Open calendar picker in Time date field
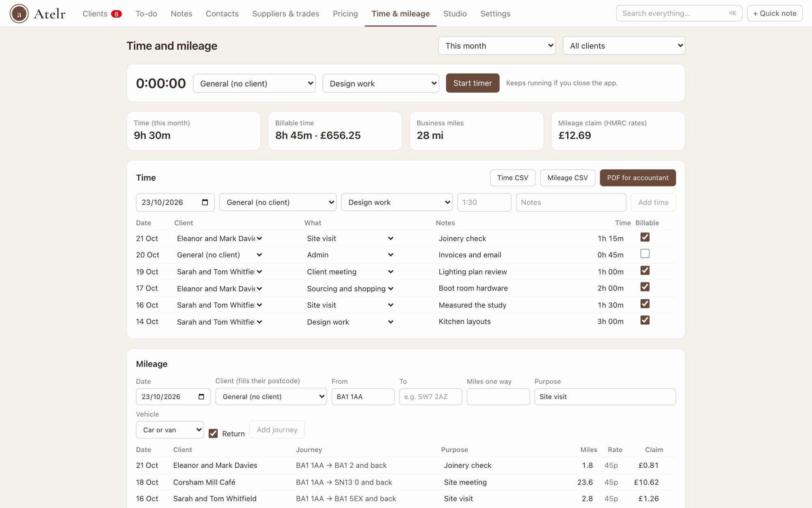The width and height of the screenshot is (812, 508). pos(205,202)
